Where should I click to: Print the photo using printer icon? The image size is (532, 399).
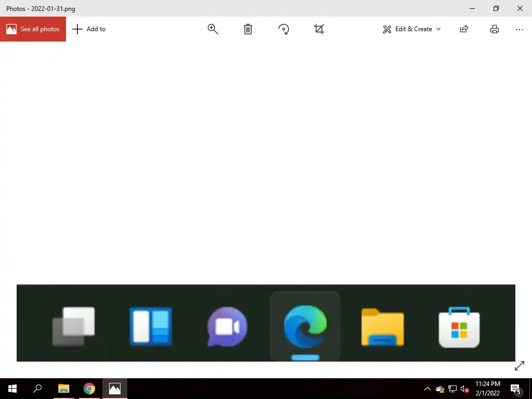point(495,29)
